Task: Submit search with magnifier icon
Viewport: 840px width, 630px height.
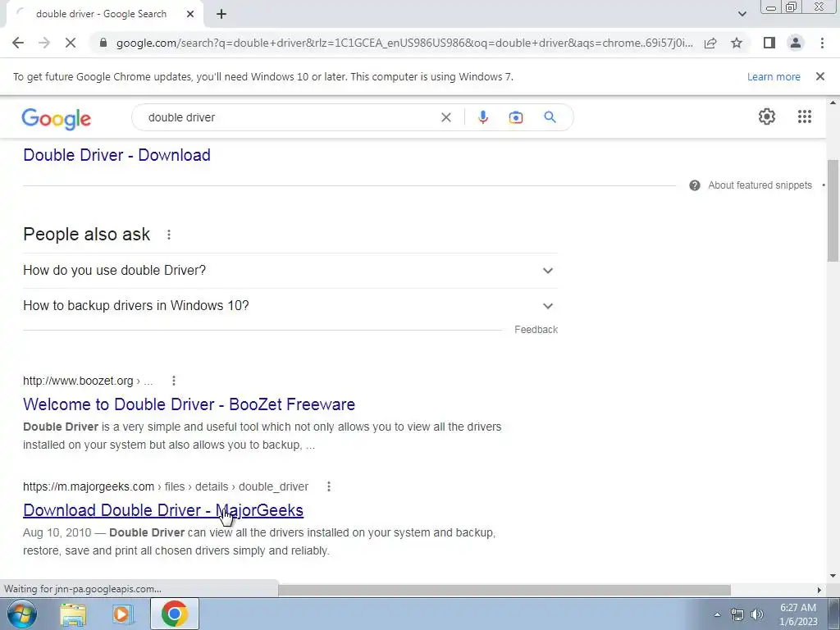Action: coord(550,117)
